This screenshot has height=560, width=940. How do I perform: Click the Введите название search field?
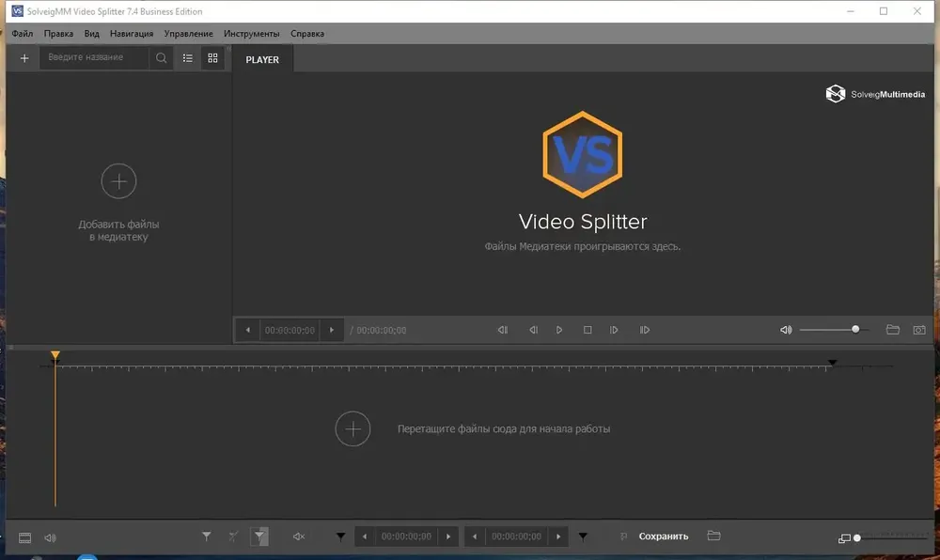[94, 57]
